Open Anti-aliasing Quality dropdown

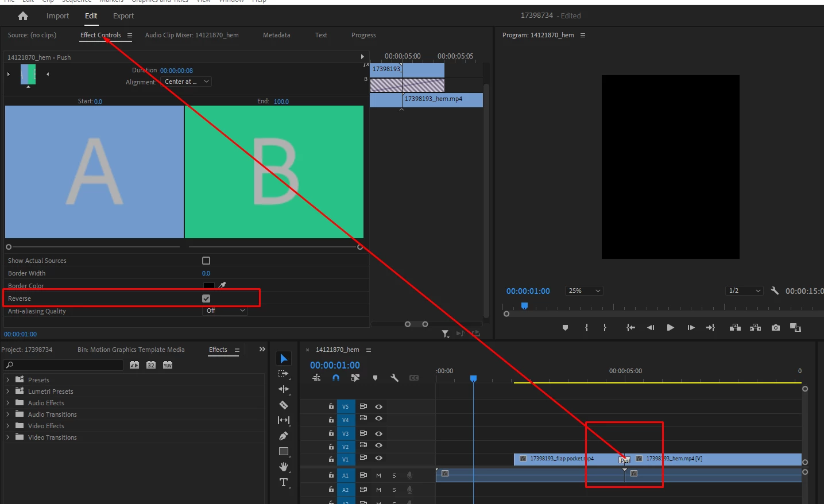225,311
